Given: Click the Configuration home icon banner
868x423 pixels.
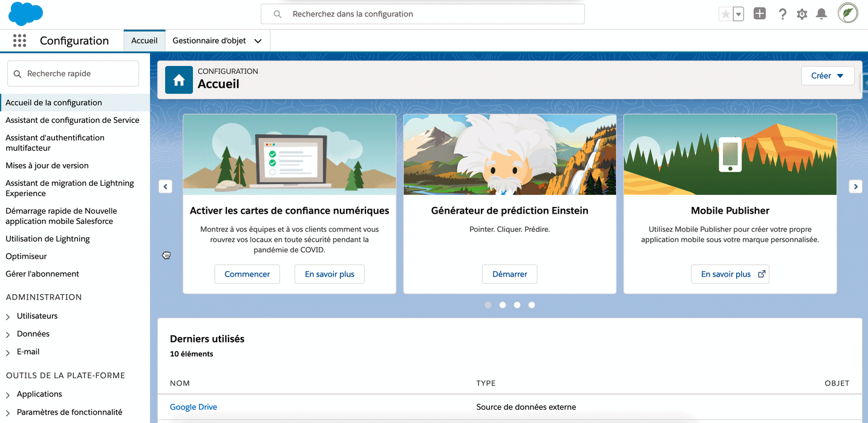Looking at the screenshot, I should (x=178, y=79).
